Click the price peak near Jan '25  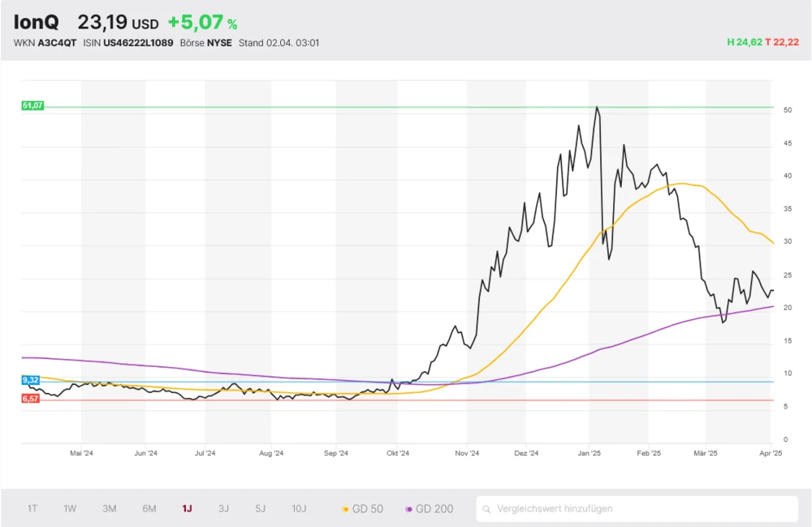click(597, 107)
